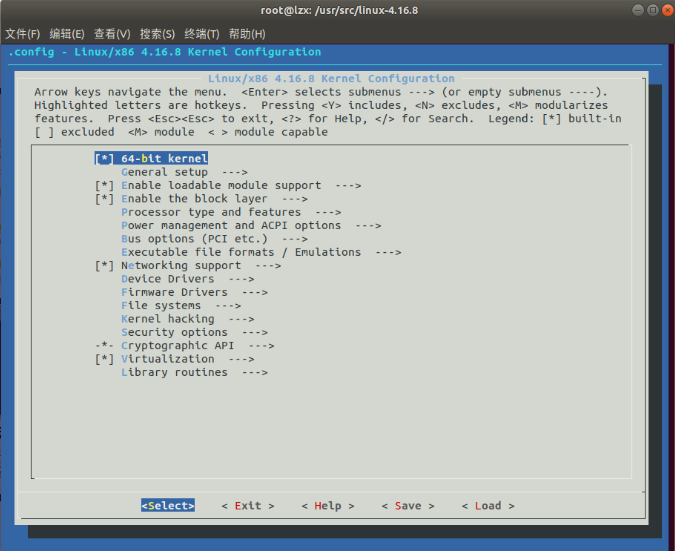Select Cryptographic API entry
The image size is (675, 551).
pyautogui.click(x=177, y=346)
